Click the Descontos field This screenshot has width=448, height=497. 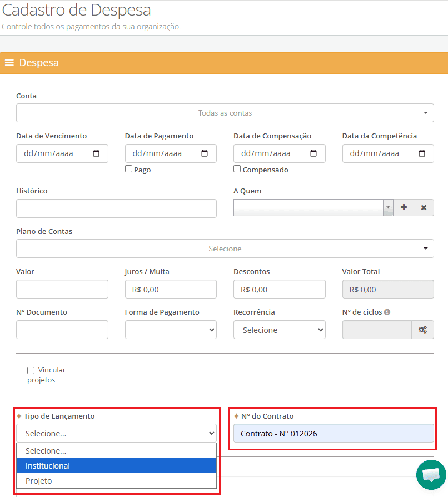[x=280, y=289]
